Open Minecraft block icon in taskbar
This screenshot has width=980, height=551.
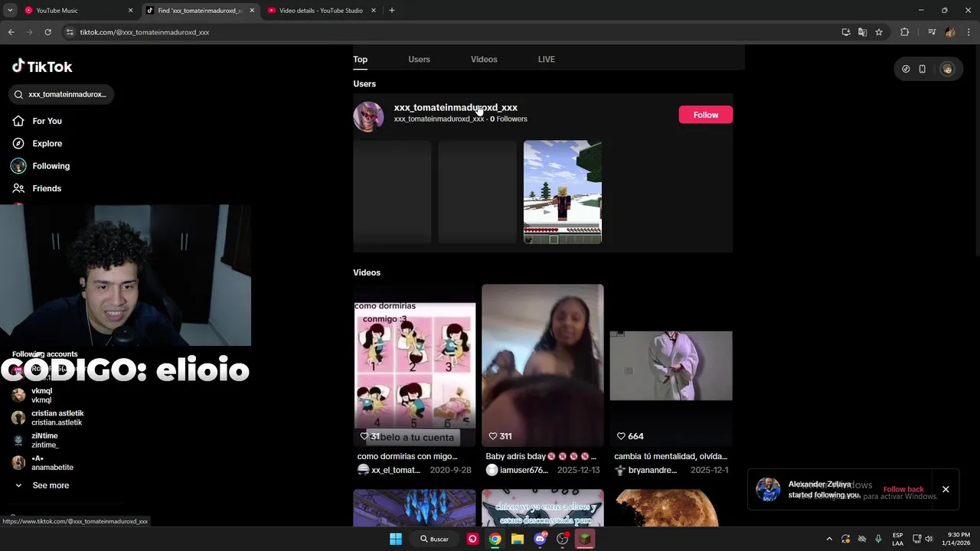click(x=585, y=539)
